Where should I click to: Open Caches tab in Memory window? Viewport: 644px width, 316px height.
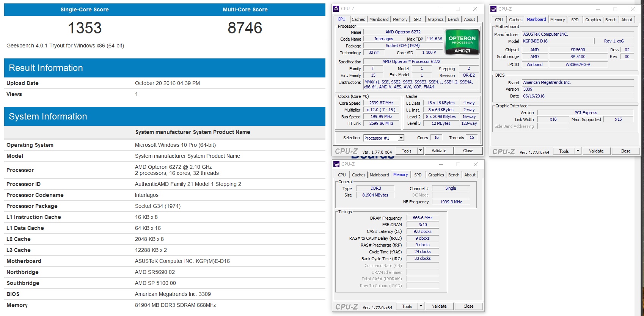pos(358,175)
